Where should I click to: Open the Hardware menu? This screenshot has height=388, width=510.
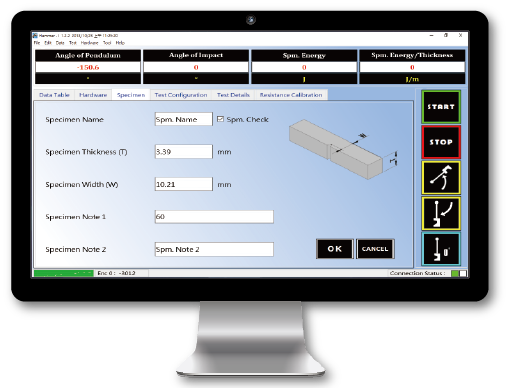coord(89,43)
